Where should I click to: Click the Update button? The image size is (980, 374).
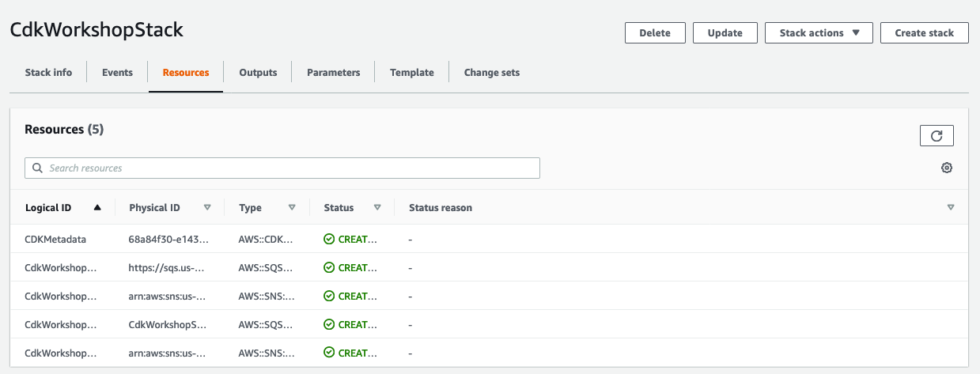tap(725, 33)
